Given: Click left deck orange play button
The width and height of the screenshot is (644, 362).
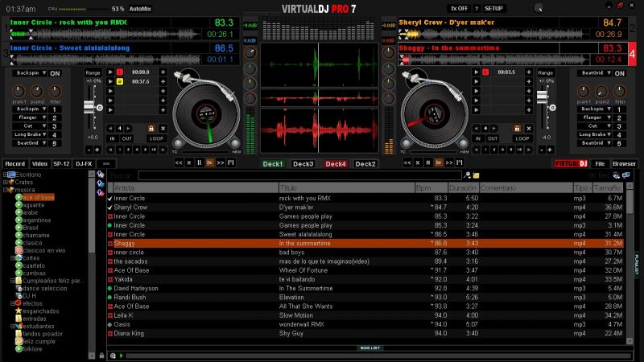Looking at the screenshot, I should tap(209, 163).
